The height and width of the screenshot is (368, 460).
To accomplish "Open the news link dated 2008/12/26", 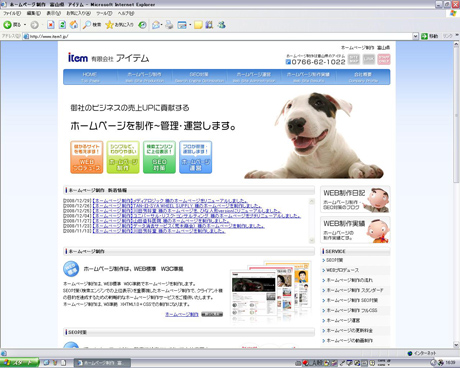I will coord(176,206).
